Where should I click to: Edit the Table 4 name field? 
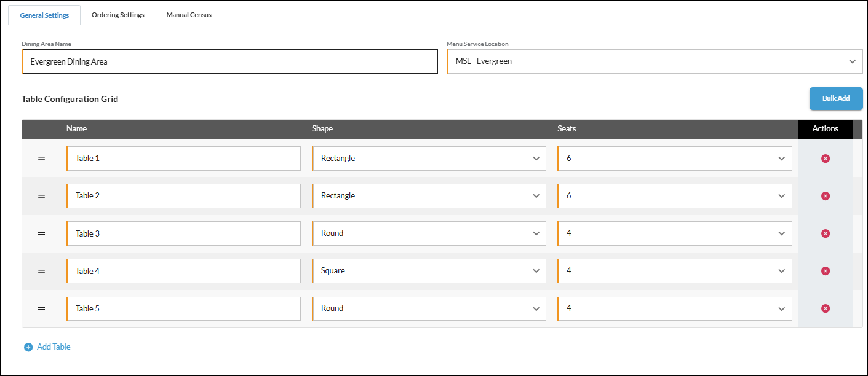pos(183,271)
